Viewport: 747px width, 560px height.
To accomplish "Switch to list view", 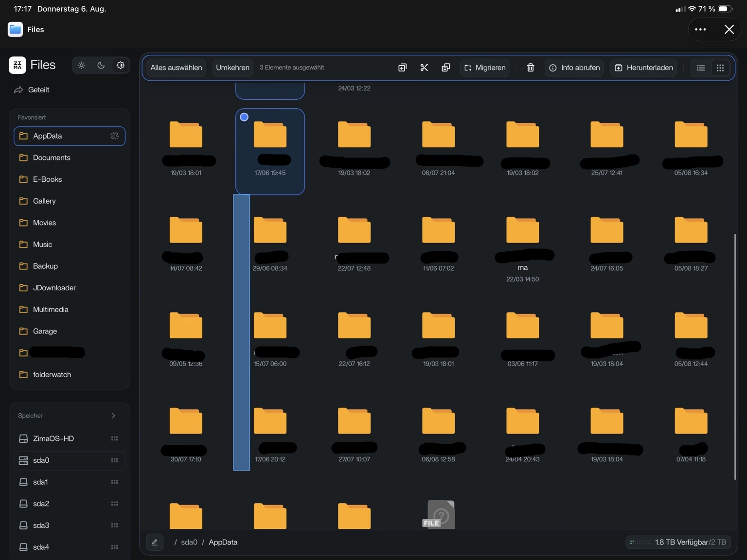I will click(x=701, y=68).
